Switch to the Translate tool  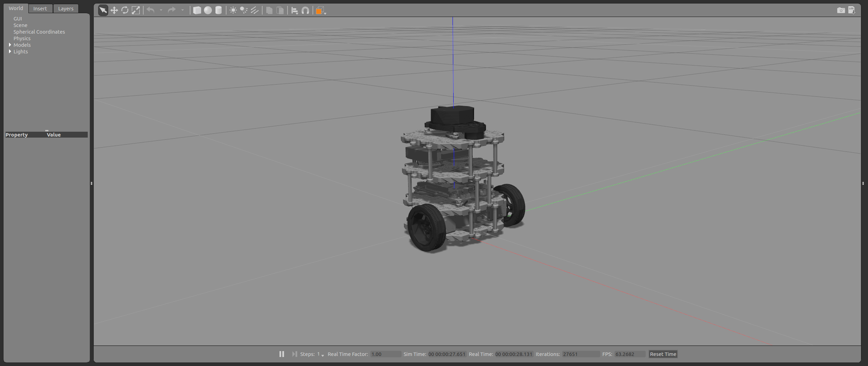coord(114,10)
